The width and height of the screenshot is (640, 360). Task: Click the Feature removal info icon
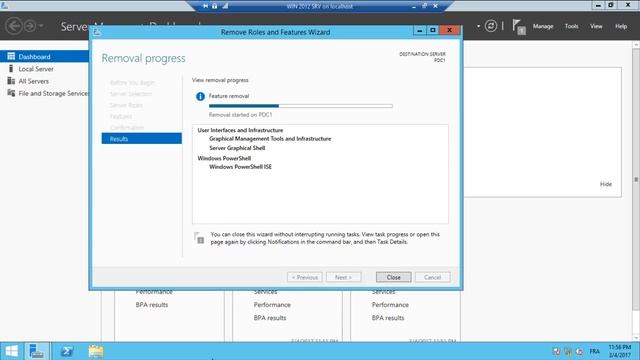tap(200, 96)
